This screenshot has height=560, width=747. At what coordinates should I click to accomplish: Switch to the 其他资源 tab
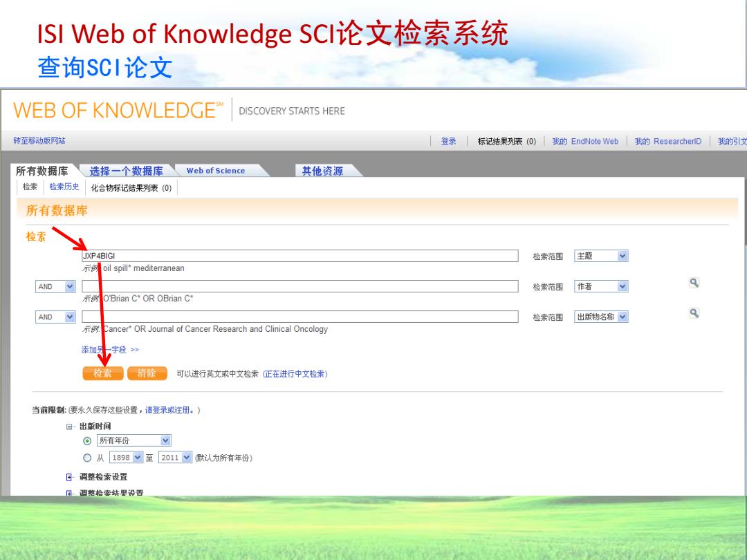pyautogui.click(x=322, y=171)
